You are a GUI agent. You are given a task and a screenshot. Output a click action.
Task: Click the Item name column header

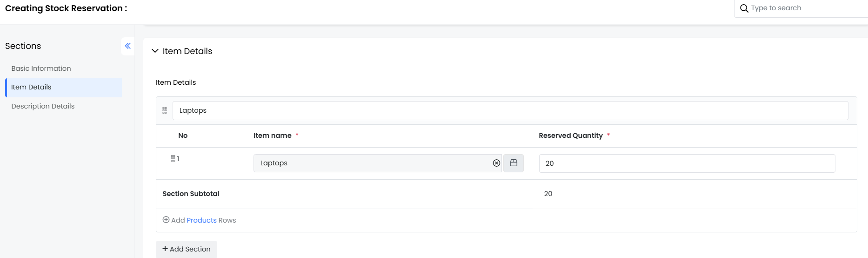pyautogui.click(x=272, y=136)
